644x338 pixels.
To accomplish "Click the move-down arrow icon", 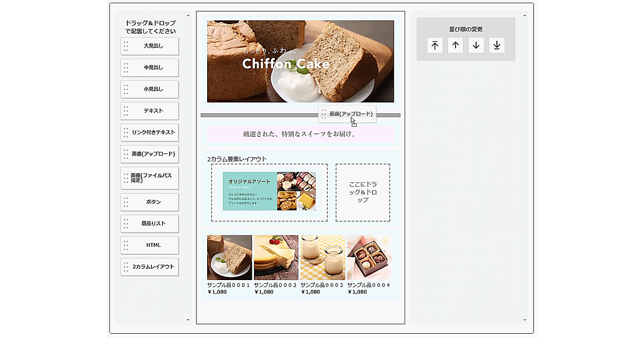I will coord(476,46).
